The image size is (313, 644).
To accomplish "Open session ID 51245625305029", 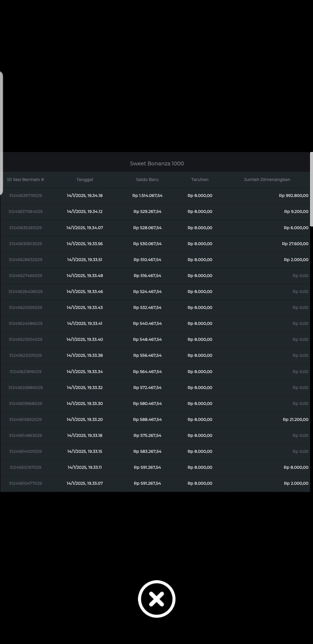I will (x=26, y=307).
